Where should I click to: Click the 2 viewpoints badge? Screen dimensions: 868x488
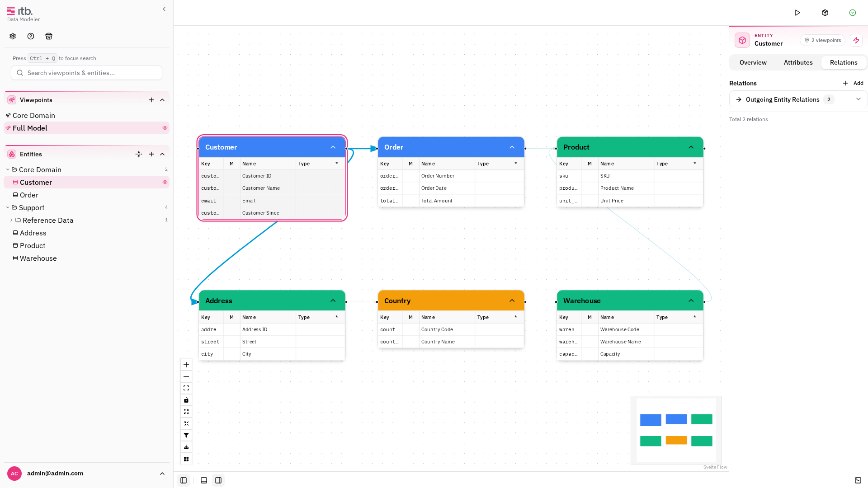pos(822,40)
